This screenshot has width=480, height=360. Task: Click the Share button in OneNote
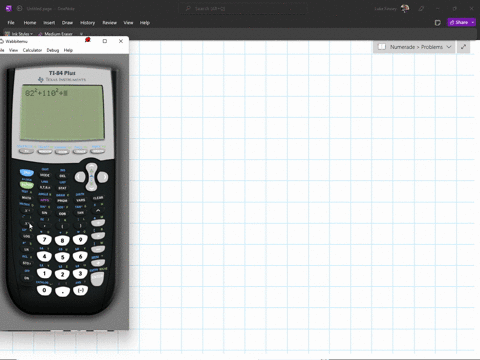point(461,22)
